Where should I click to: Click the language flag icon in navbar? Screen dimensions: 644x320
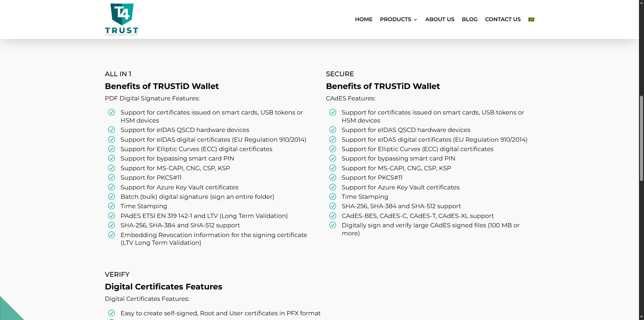tap(531, 19)
